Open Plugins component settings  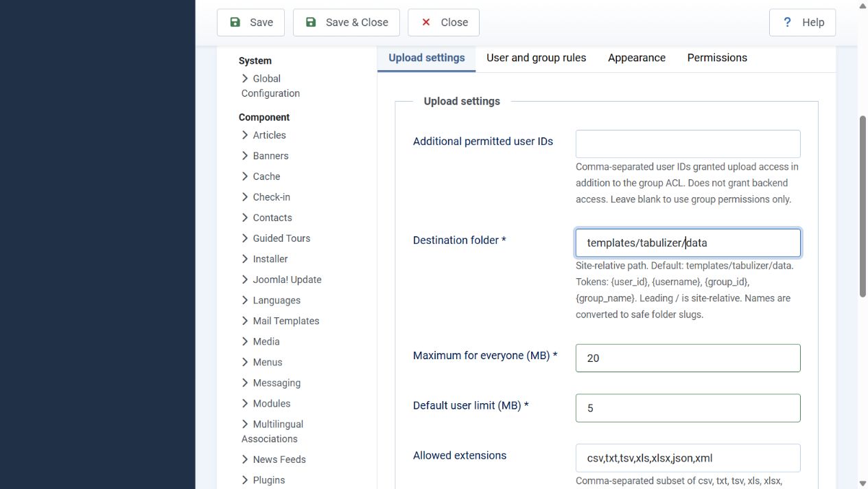pyautogui.click(x=263, y=480)
